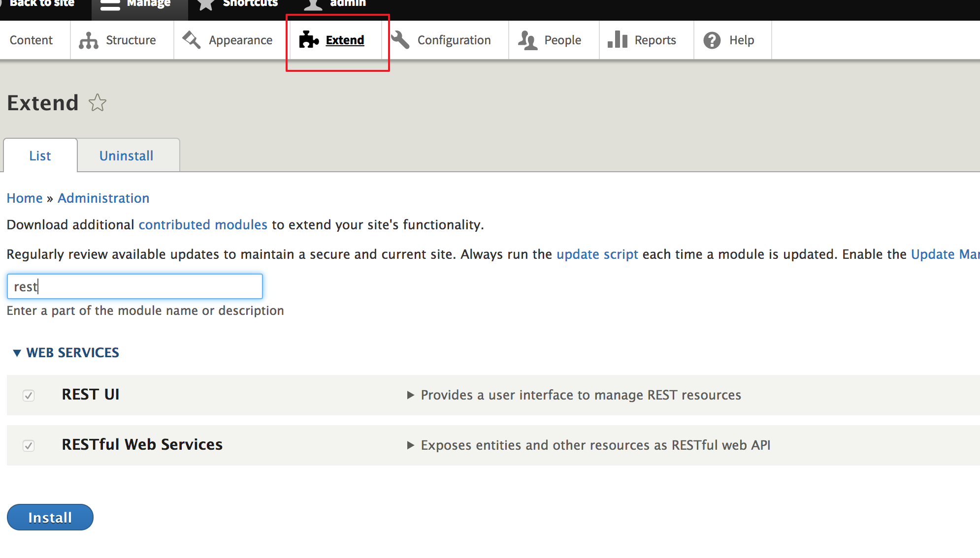The image size is (980, 558).
Task: Click the Structure hierarchy icon
Action: [x=89, y=40]
